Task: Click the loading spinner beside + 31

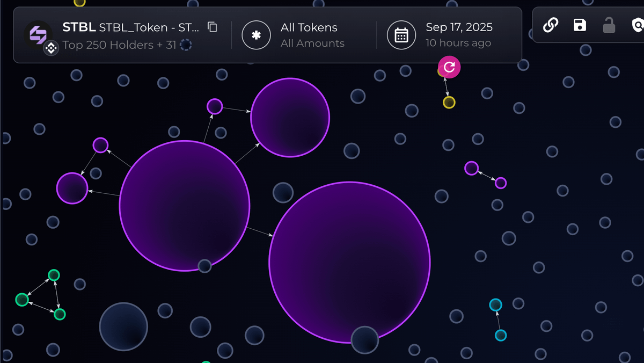Action: coord(186,45)
